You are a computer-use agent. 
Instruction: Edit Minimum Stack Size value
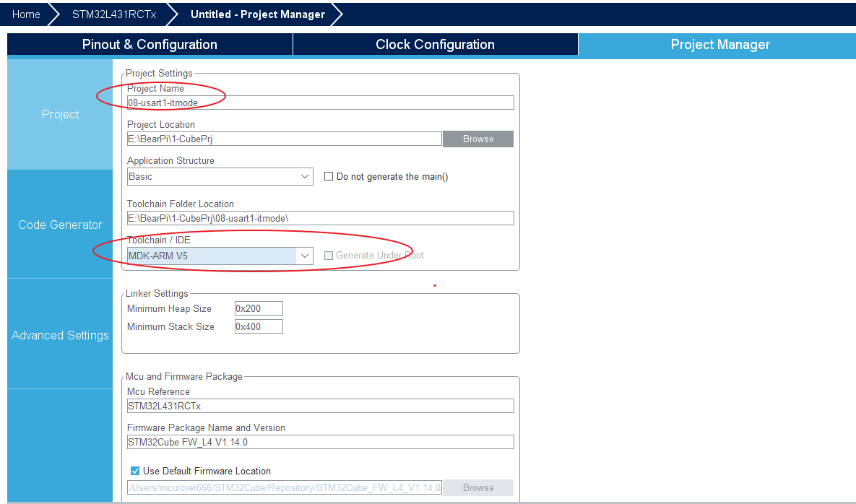coord(259,326)
